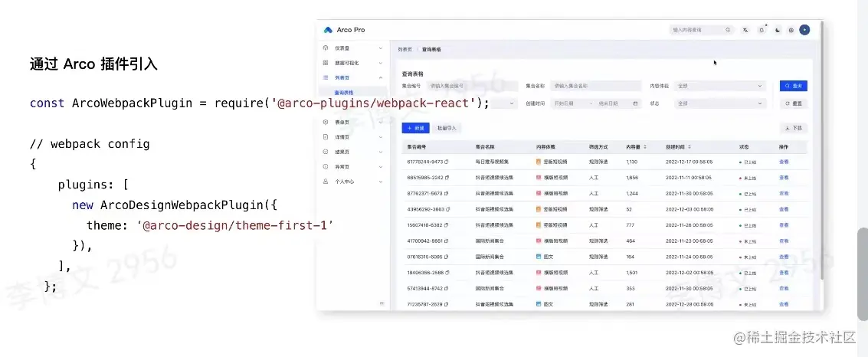Screen dimensions: 868x357
Task: Open the 内容体裁 dropdown
Action: point(720,87)
